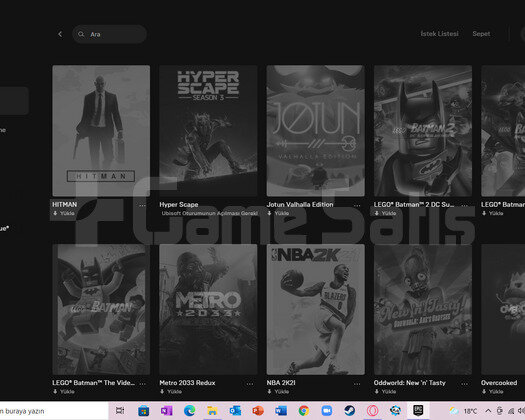The image size is (525, 420).
Task: Open Steam from taskbar
Action: click(x=350, y=411)
